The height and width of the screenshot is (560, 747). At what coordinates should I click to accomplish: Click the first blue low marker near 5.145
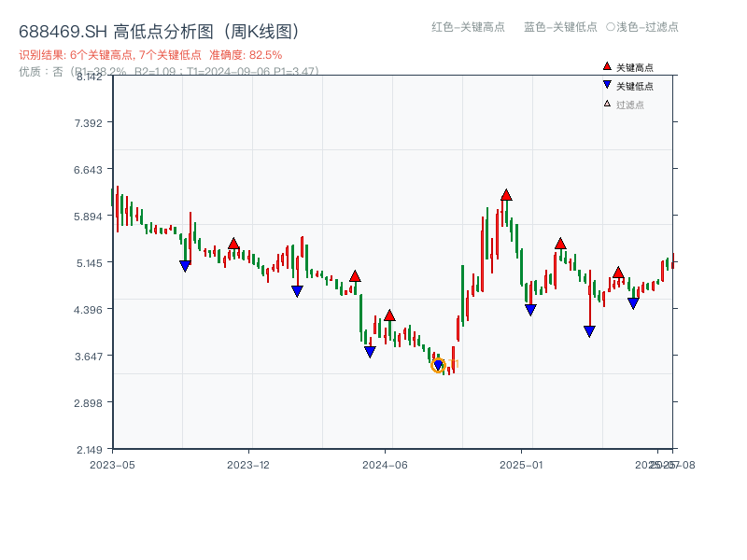coord(185,266)
